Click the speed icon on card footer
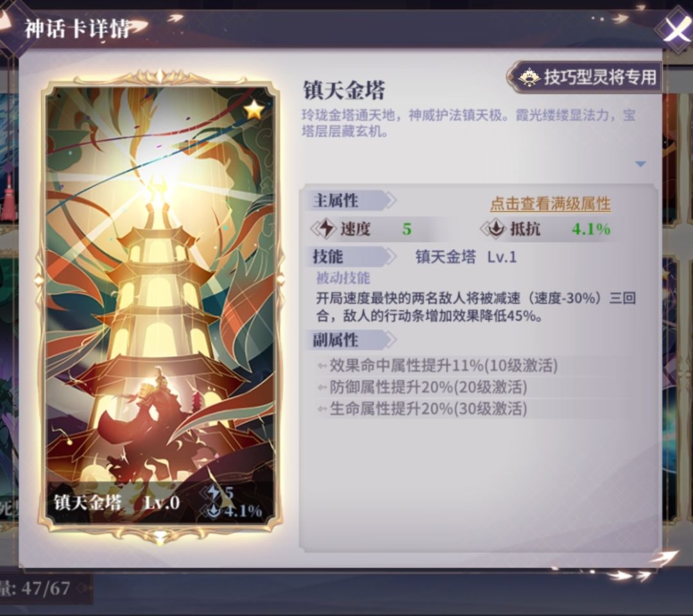 [214, 493]
